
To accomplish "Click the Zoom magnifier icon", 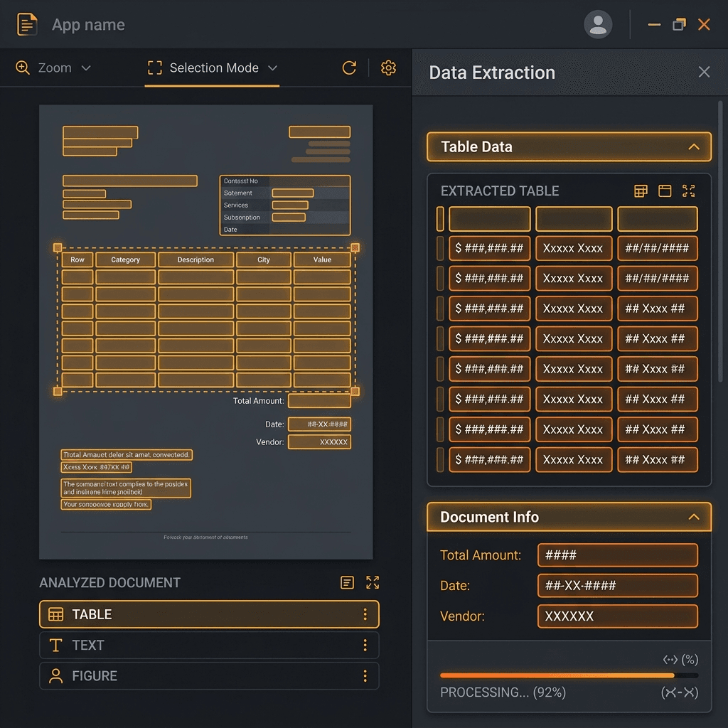I will click(x=23, y=68).
